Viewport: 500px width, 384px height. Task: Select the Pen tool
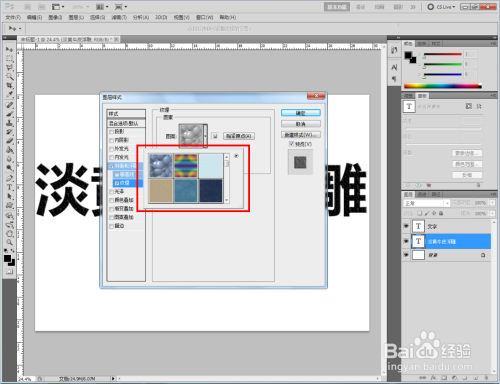(9, 178)
